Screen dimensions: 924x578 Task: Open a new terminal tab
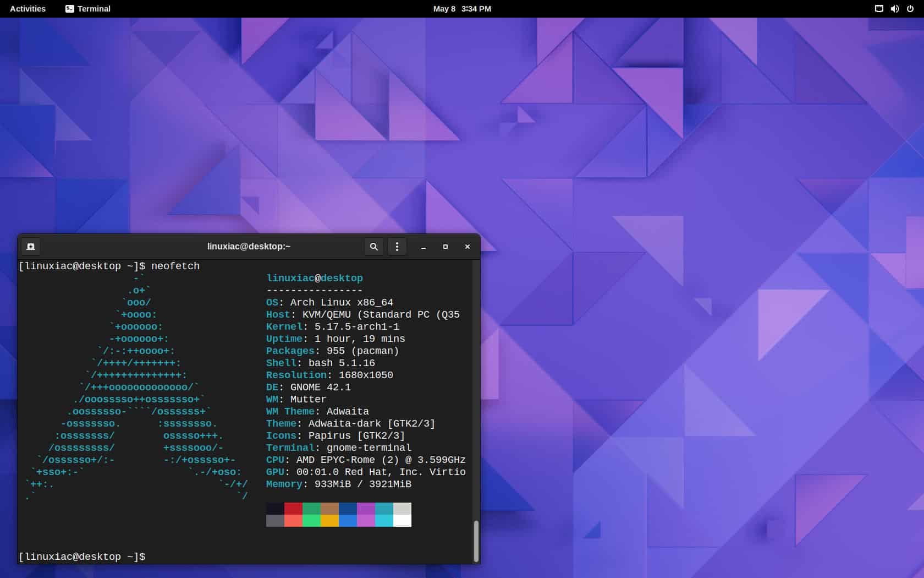tap(30, 247)
